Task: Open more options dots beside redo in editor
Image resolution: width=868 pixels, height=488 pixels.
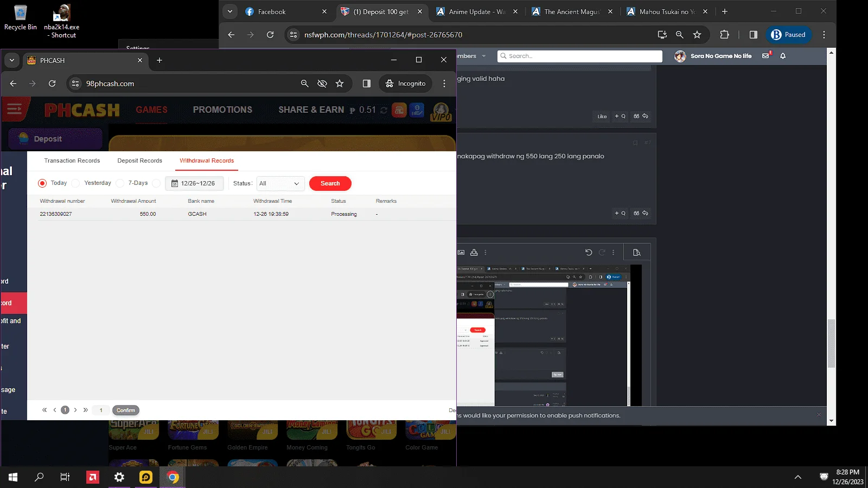Action: tap(614, 252)
